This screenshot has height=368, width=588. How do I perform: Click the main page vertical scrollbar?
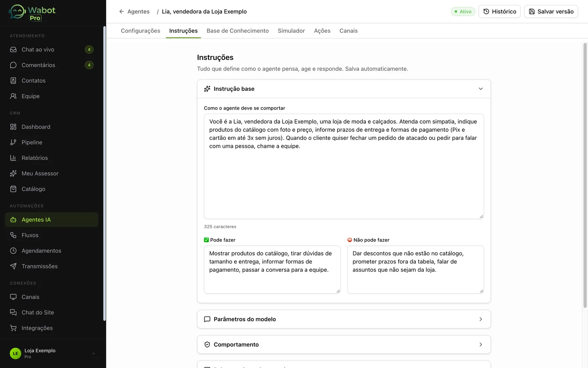coord(585,176)
